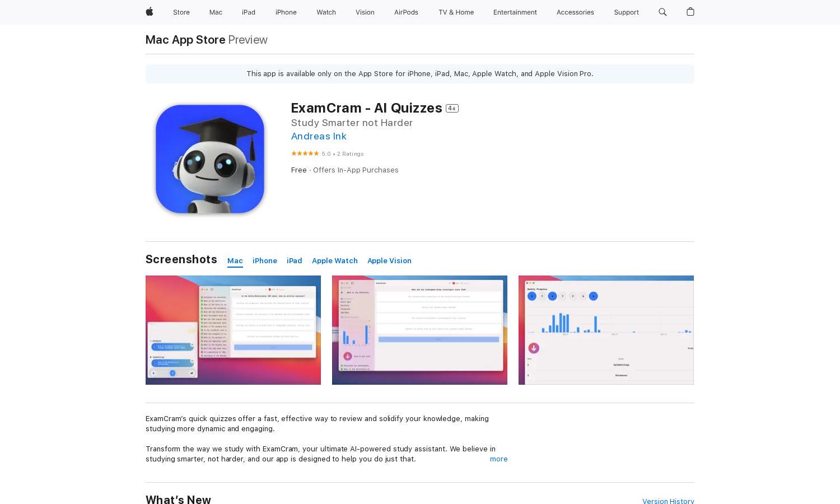This screenshot has width=840, height=504.
Task: Expand description with the more link
Action: click(499, 459)
